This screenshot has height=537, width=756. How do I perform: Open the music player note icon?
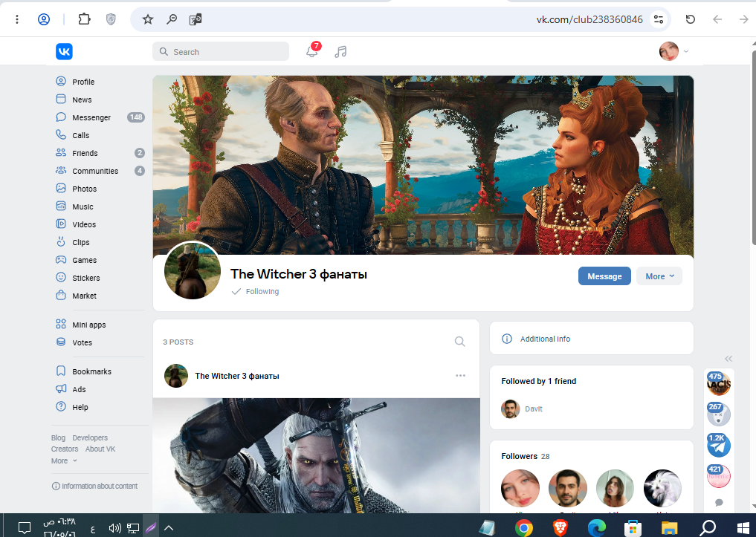[x=340, y=51]
